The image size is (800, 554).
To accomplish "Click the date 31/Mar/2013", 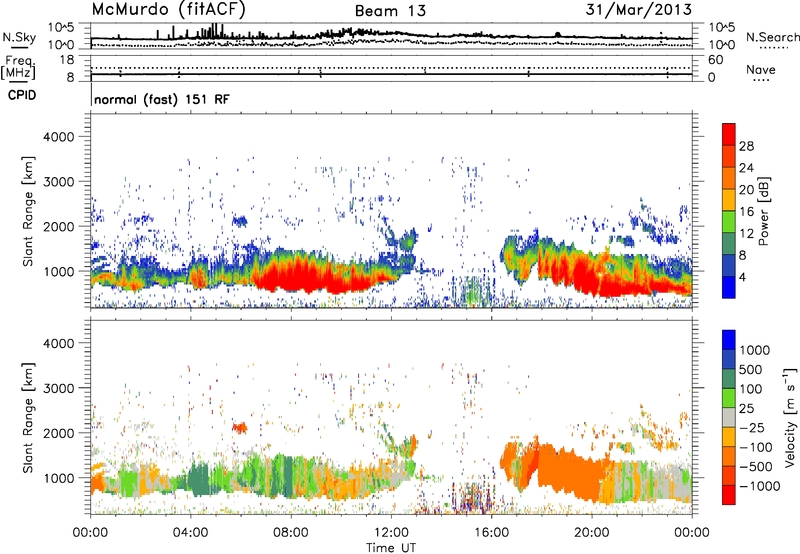I will pos(638,9).
